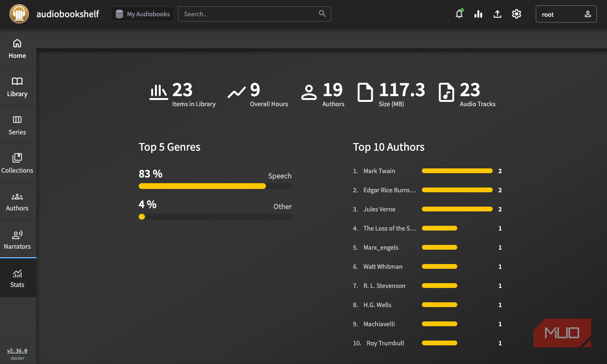Click the Speech genre label
This screenshot has height=364, width=607.
pyautogui.click(x=280, y=176)
